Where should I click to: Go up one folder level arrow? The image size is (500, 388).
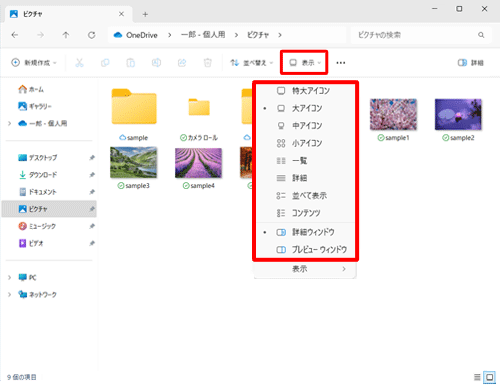[66, 35]
